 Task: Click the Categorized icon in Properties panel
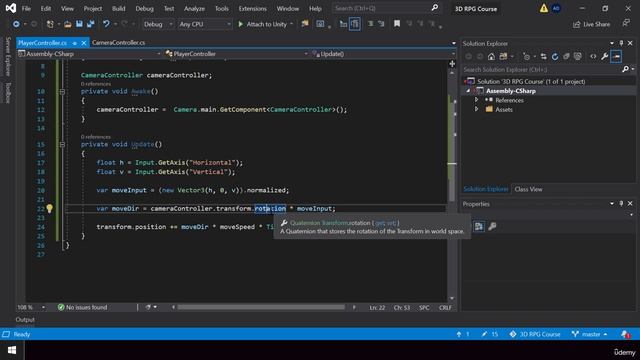click(479, 226)
